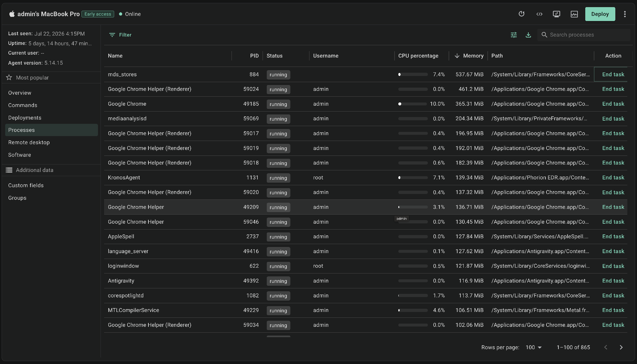Open the code script icon in header
This screenshot has width=637, height=364.
(539, 14)
